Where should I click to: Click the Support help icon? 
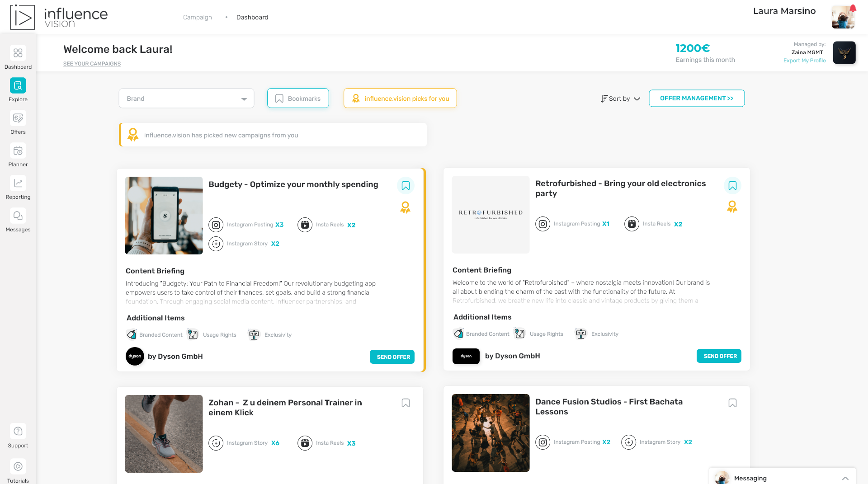(18, 432)
